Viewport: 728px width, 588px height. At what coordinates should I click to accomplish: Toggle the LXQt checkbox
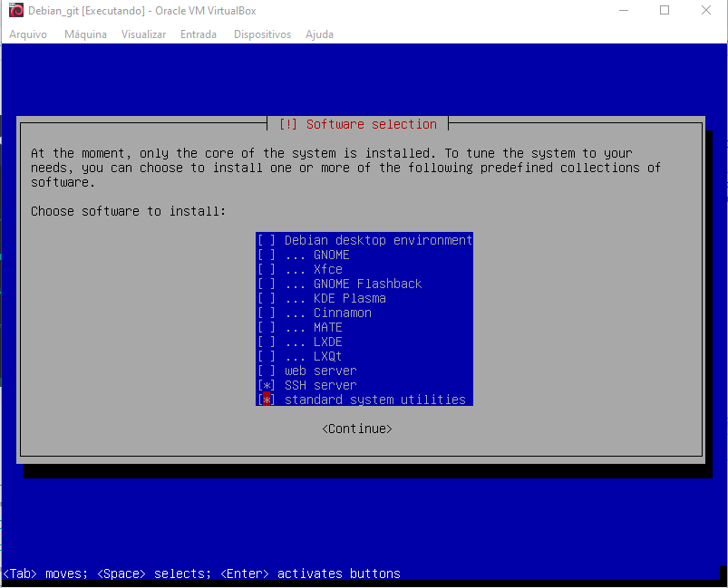(x=267, y=356)
